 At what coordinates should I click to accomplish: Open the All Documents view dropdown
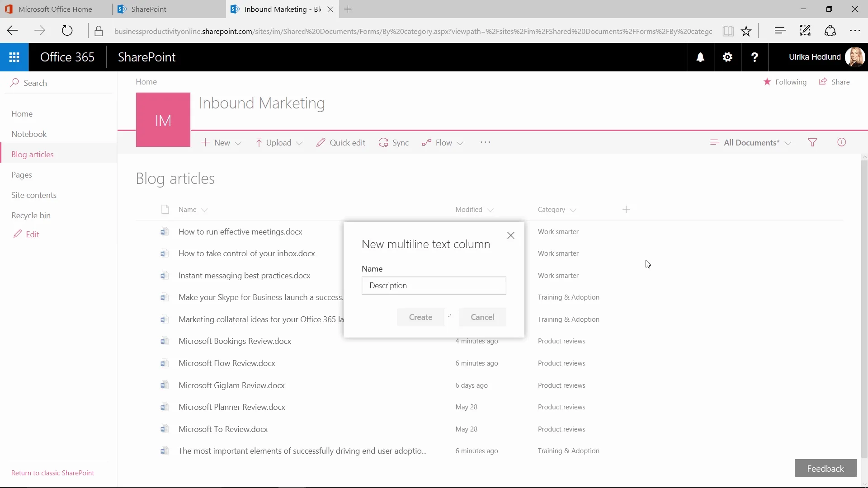(751, 143)
